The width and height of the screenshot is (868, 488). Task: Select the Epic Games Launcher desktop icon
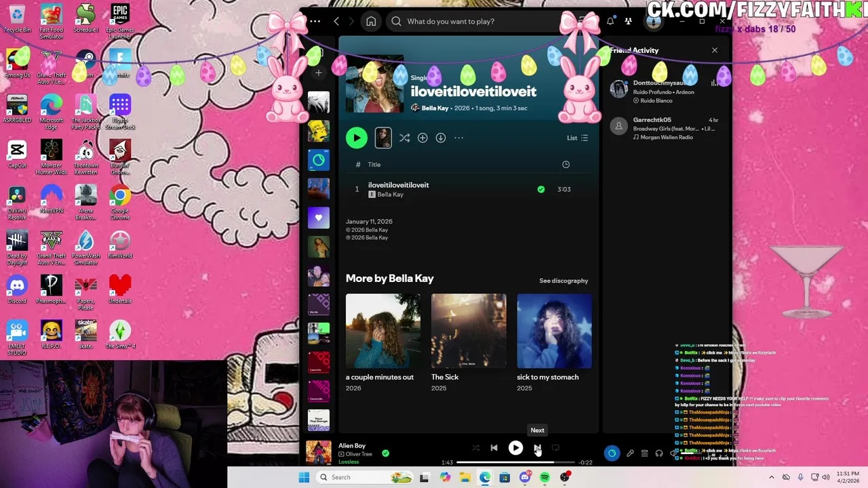120,21
